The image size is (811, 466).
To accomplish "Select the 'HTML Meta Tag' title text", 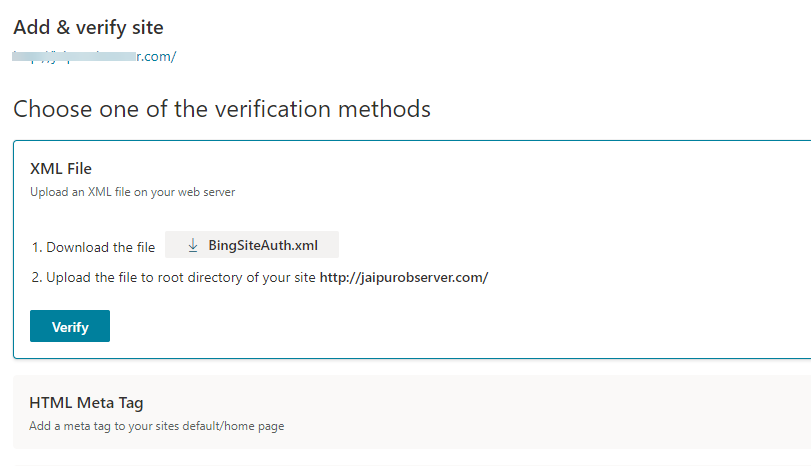I will tap(86, 403).
